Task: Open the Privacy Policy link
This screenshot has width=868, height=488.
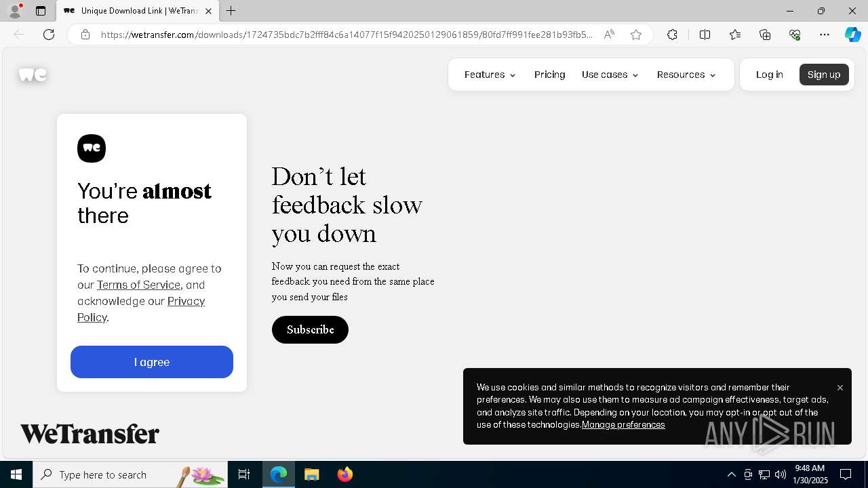Action: [x=141, y=309]
